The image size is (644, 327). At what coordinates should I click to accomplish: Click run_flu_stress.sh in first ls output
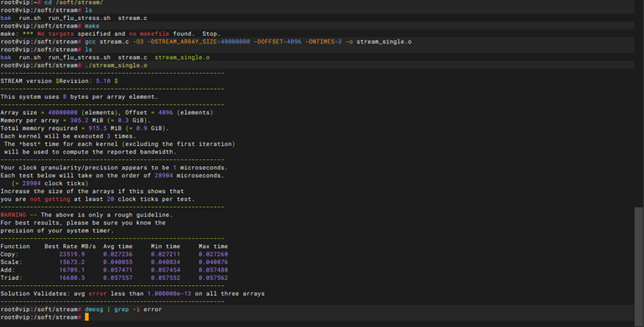(80, 18)
